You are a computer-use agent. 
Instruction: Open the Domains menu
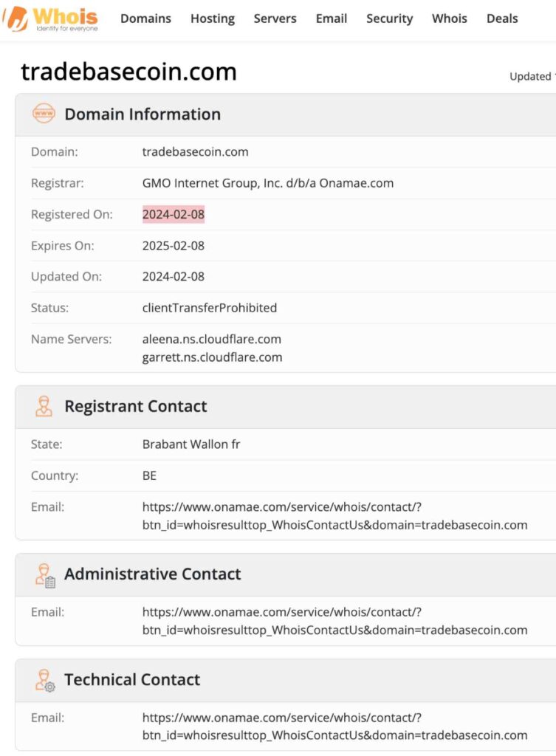pos(145,18)
